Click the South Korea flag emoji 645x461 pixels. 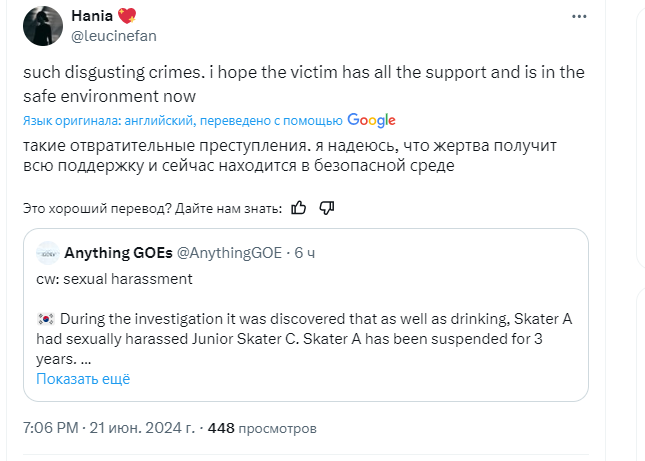click(46, 320)
